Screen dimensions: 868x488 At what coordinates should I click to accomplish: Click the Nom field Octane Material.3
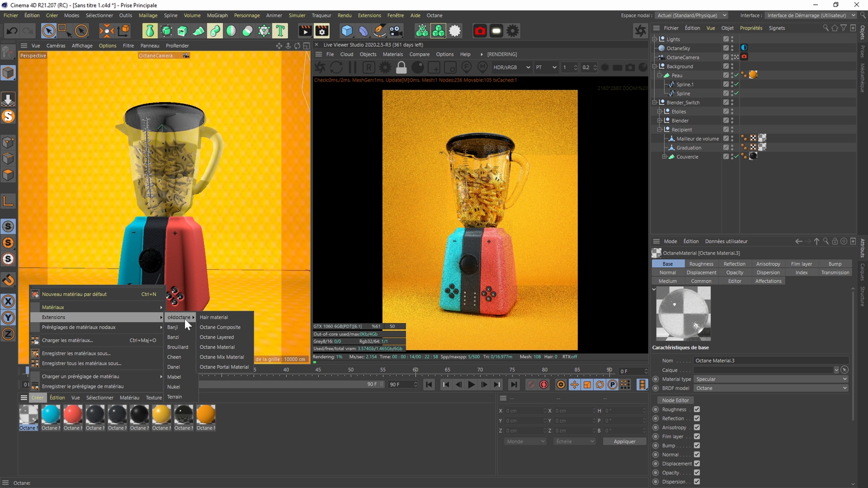771,360
